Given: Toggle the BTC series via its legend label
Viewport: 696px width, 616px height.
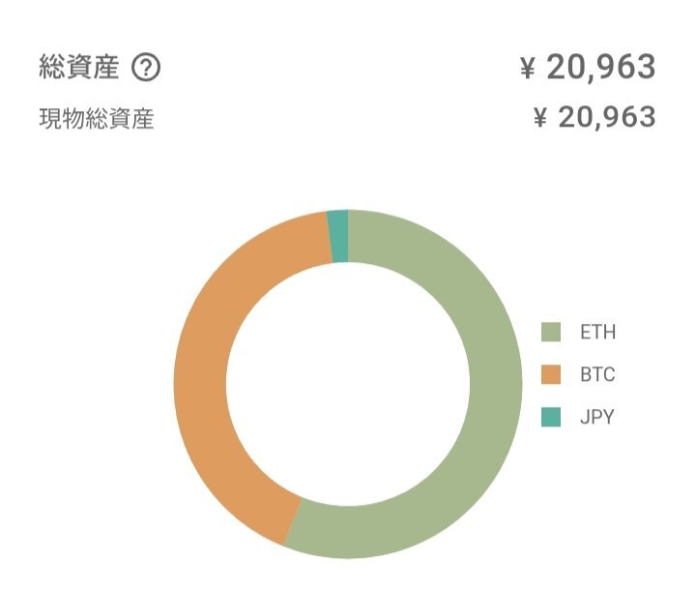Looking at the screenshot, I should click(596, 375).
